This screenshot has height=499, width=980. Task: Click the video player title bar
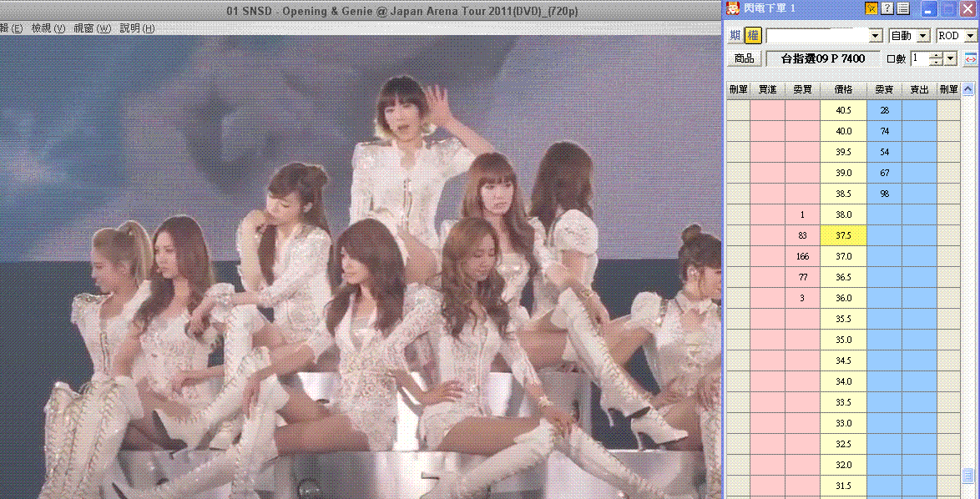click(361, 11)
